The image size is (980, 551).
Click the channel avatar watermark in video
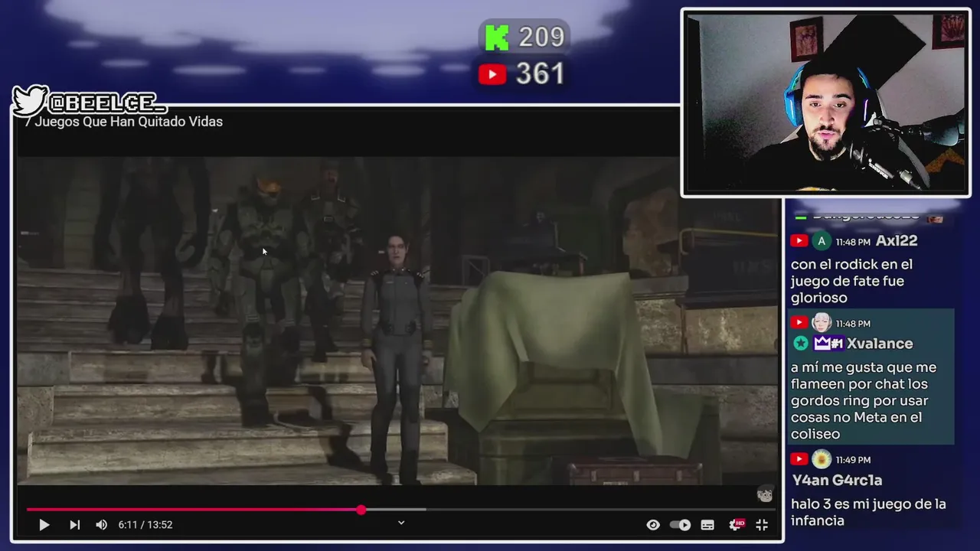765,494
